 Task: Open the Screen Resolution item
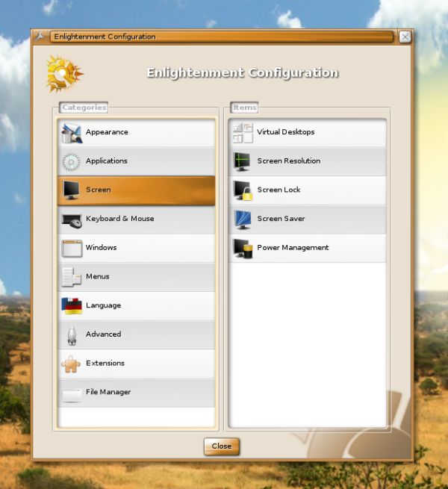coord(308,161)
